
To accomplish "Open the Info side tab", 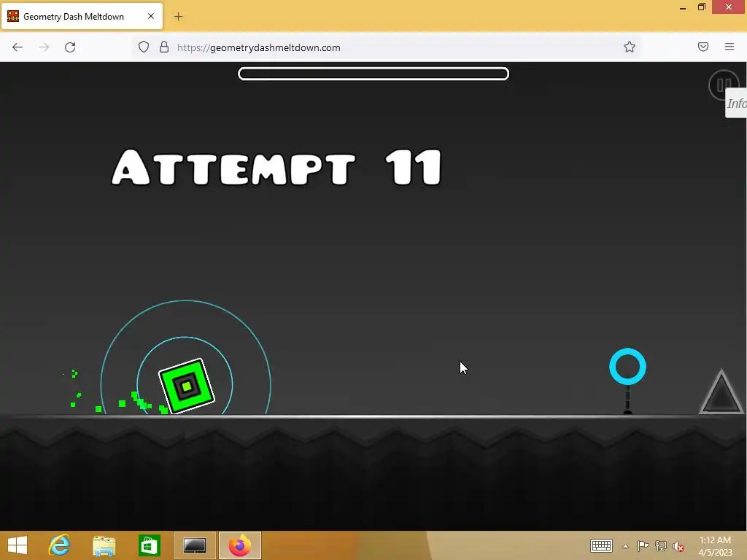I will [736, 104].
